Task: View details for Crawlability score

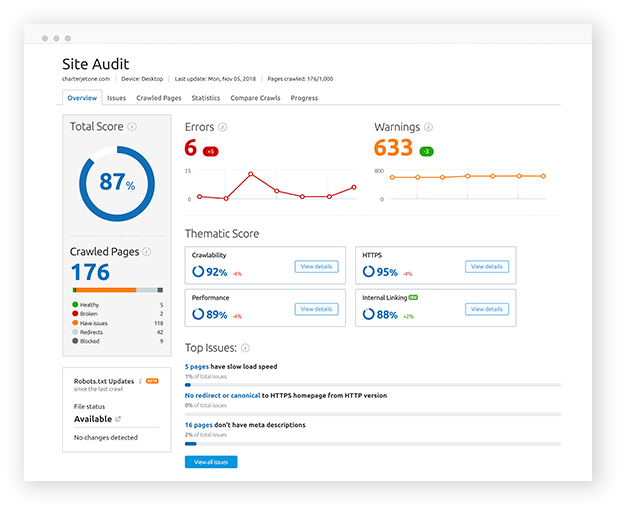Action: [x=316, y=267]
